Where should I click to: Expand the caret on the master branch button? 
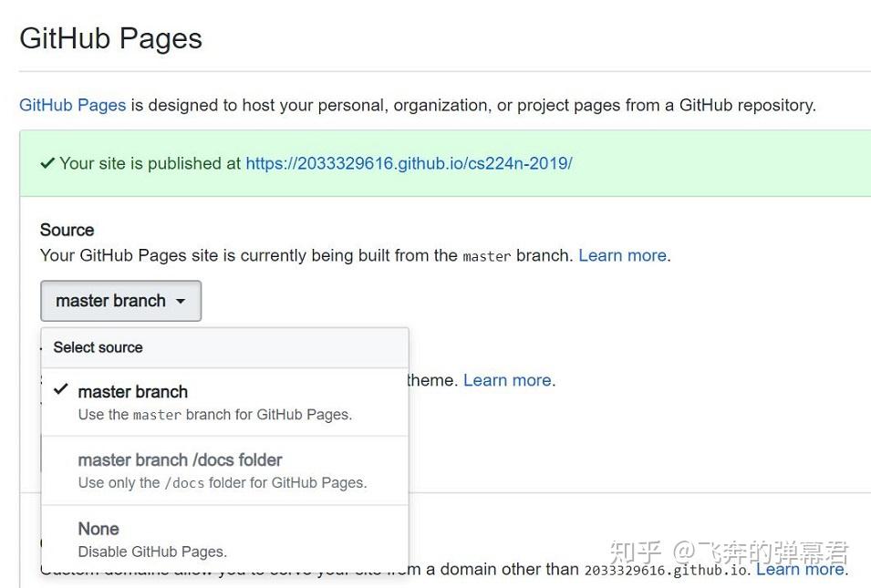181,302
